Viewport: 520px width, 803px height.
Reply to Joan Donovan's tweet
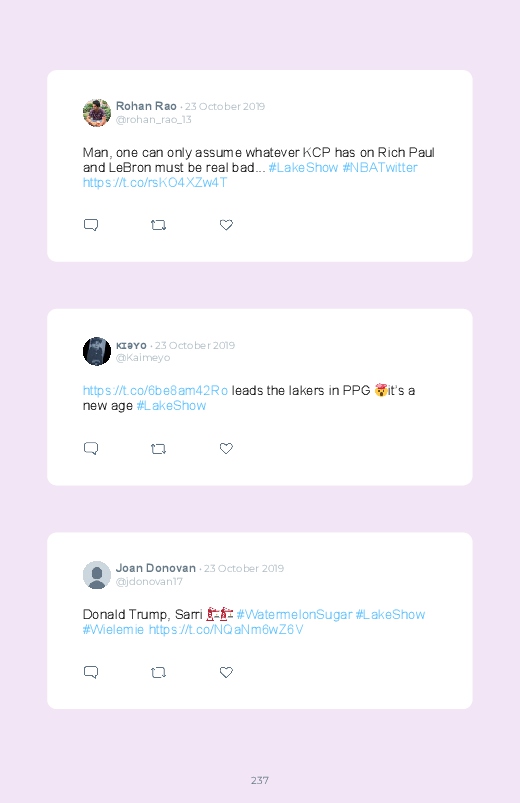tap(91, 672)
